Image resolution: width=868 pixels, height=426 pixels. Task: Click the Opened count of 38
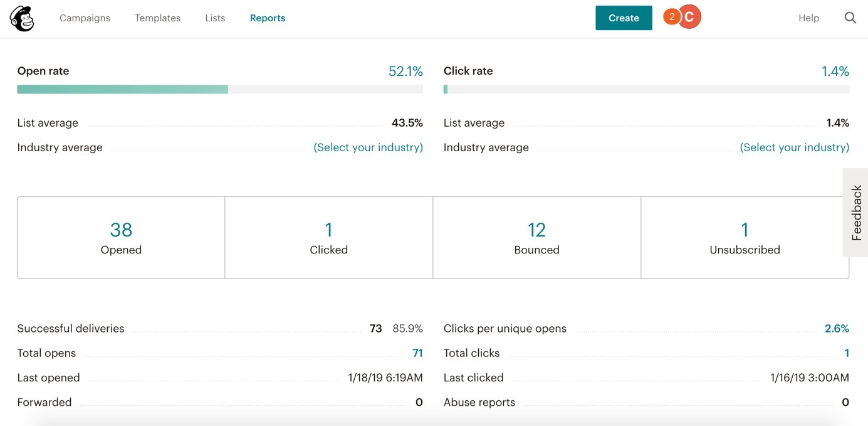120,230
